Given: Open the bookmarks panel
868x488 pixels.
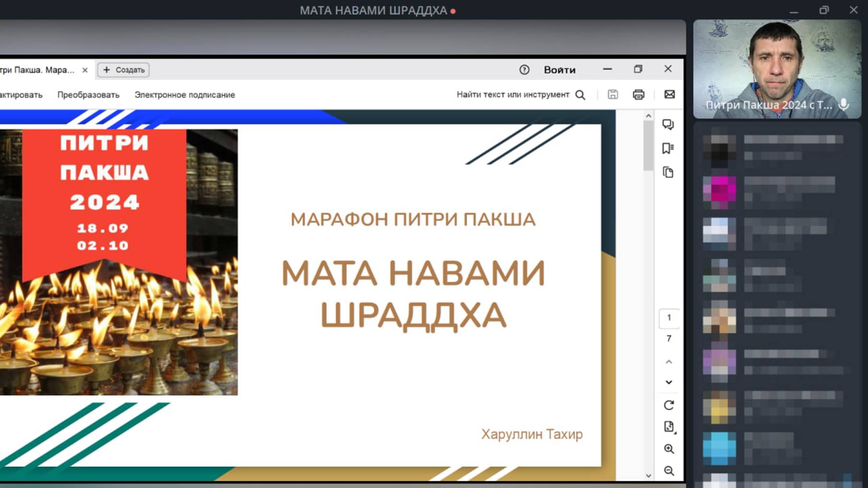Looking at the screenshot, I should point(669,149).
